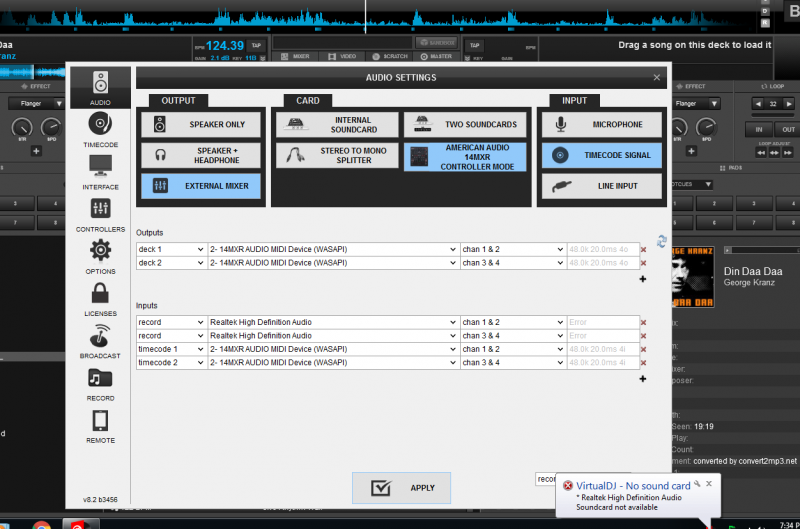Viewport: 800px width, 529px height.
Task: Open the Remote settings section
Action: click(100, 426)
